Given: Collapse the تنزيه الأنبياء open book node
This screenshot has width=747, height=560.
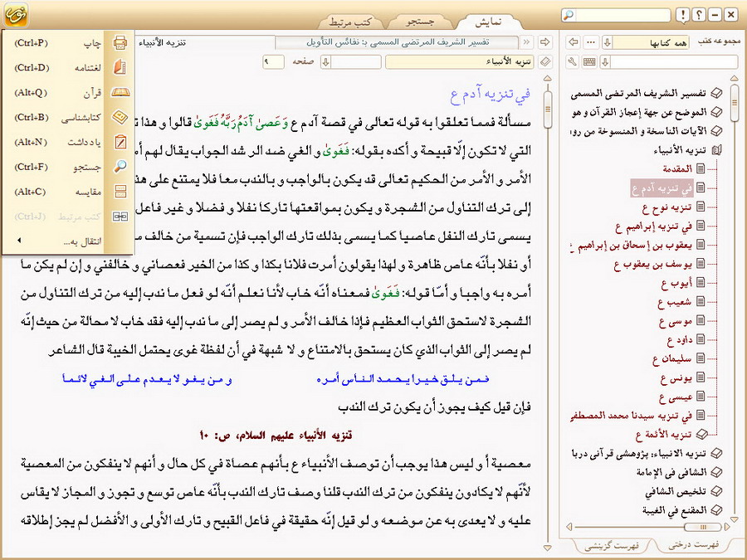Looking at the screenshot, I should (716, 150).
